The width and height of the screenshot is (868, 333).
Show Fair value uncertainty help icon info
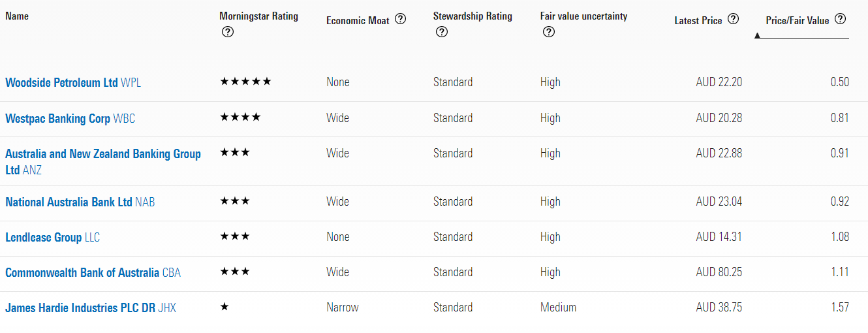click(549, 32)
